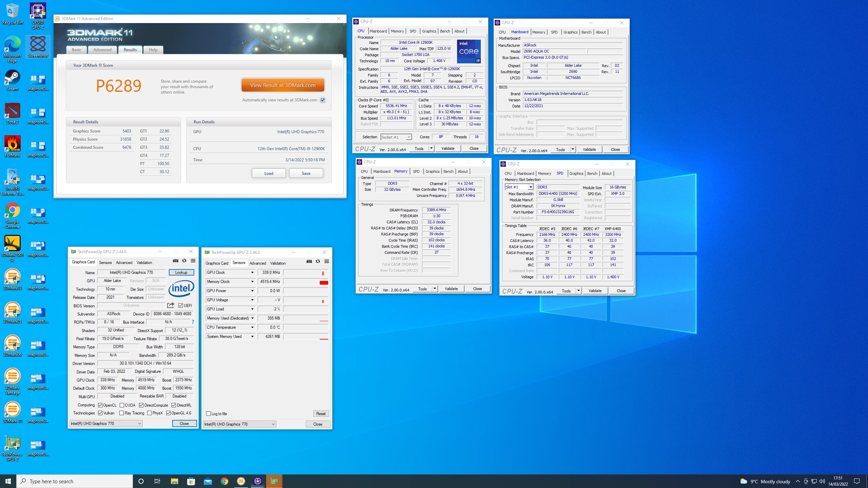868x488 pixels.
Task: Expand GPU Clock sensor dropdown
Action: click(x=252, y=272)
